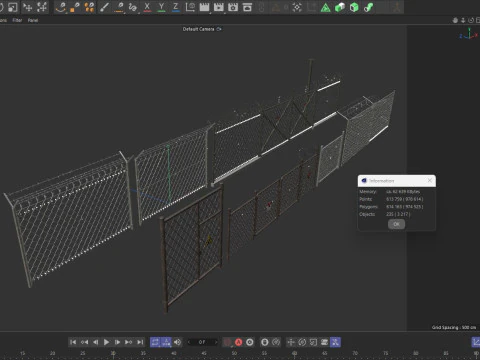Step forward one frame

pos(117,342)
